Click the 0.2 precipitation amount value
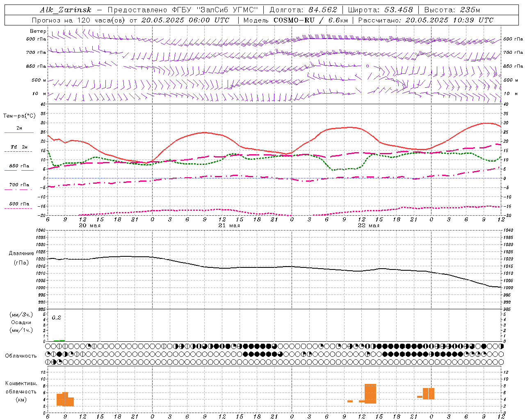This screenshot has width=525, height=420. tap(56, 317)
